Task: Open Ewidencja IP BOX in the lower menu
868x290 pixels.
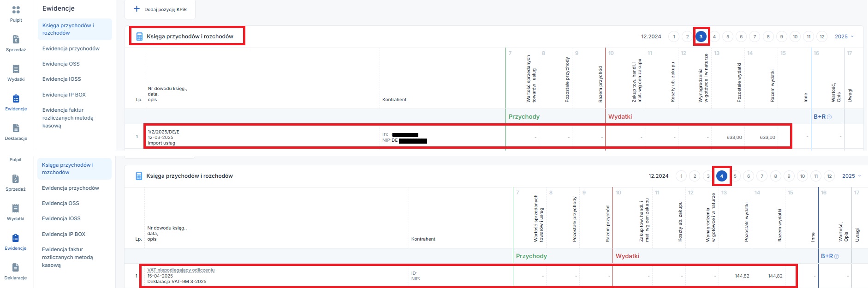Action: click(64, 234)
